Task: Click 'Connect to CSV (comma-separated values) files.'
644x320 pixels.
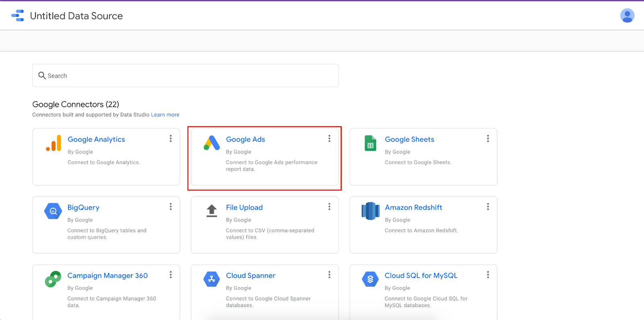Action: click(x=270, y=234)
